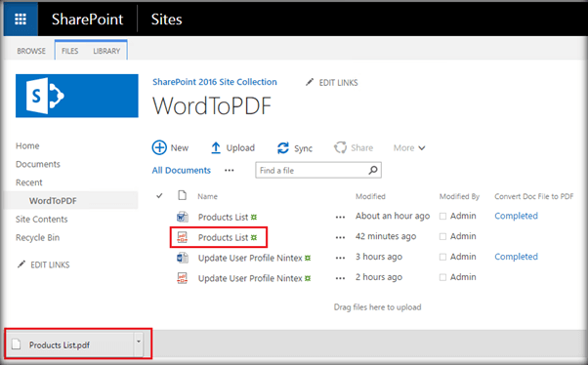588x365 pixels.
Task: Open the Word Products List document name
Action: pyautogui.click(x=223, y=217)
